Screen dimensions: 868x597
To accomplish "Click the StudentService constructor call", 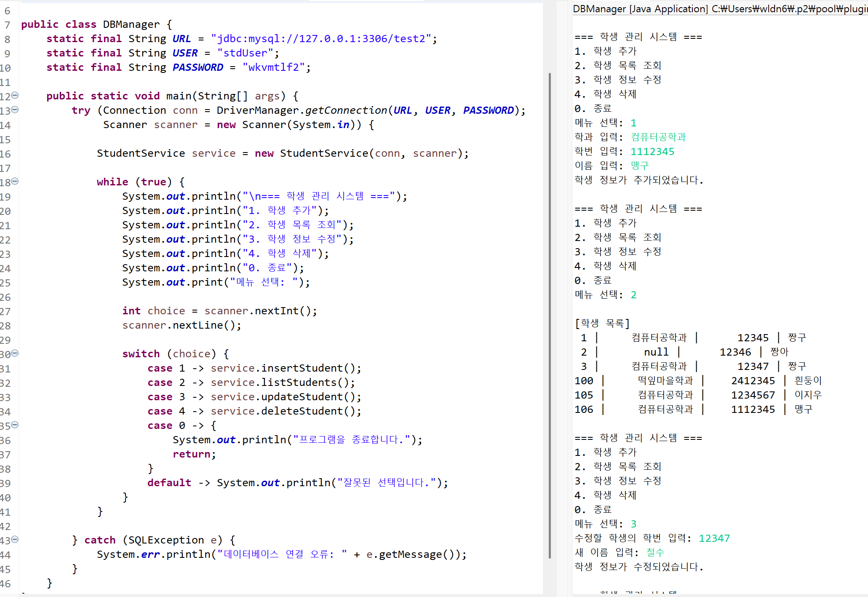I will pos(323,153).
